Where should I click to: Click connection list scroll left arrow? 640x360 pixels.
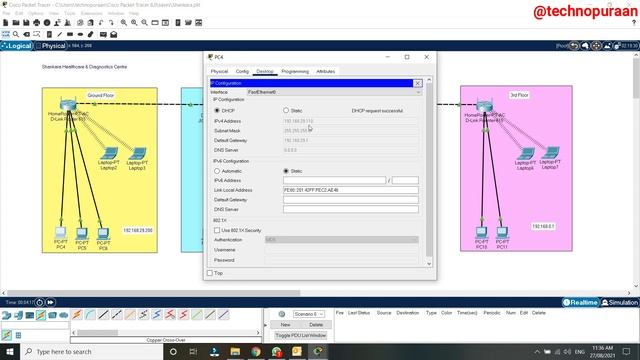click(x=73, y=333)
